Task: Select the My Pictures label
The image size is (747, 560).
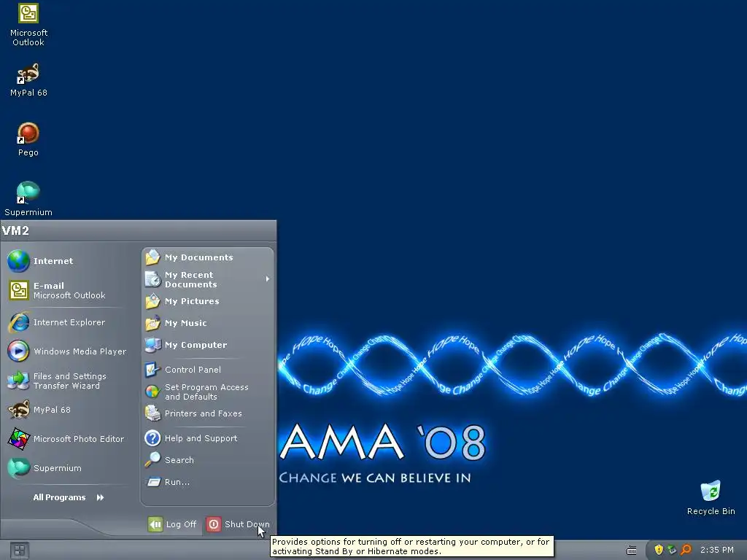Action: (192, 301)
